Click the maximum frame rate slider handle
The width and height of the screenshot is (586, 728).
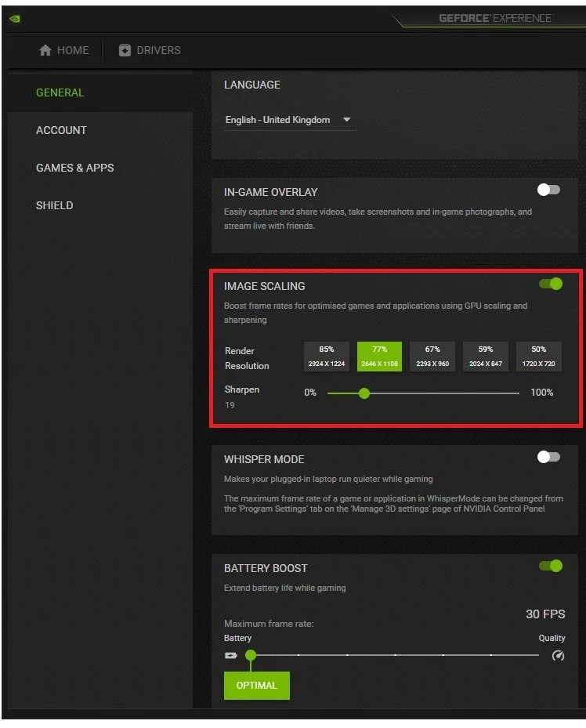click(251, 655)
